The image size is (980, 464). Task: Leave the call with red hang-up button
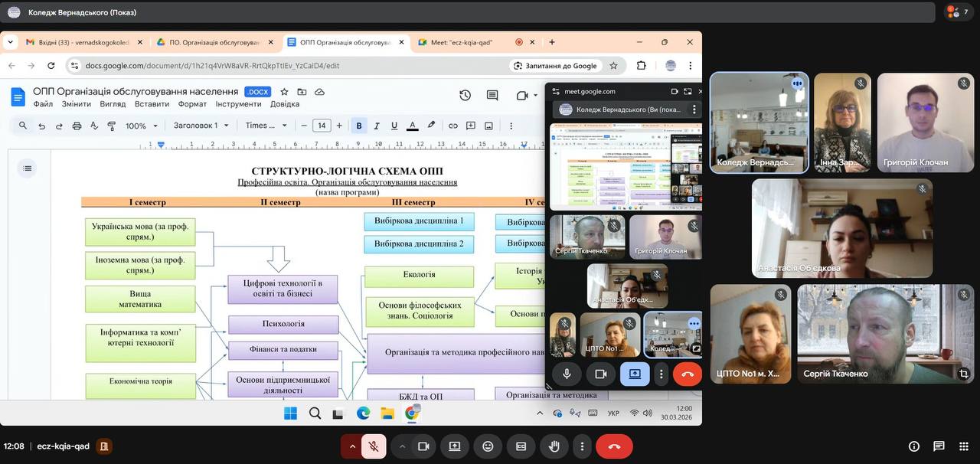tap(613, 446)
